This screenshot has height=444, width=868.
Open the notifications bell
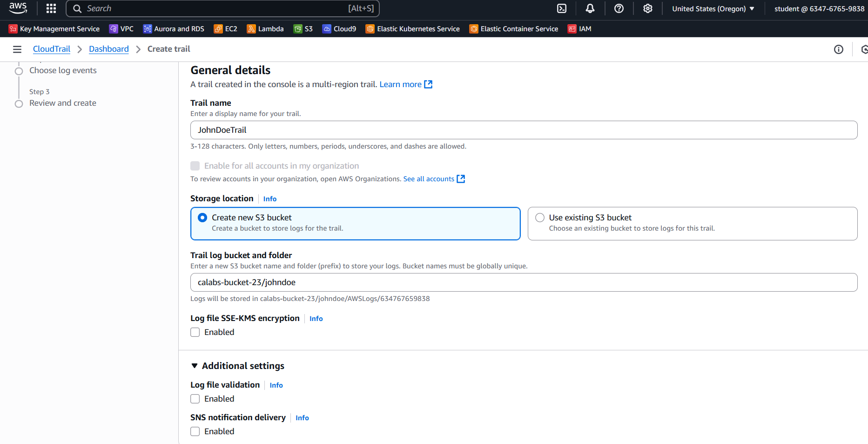[x=590, y=8]
